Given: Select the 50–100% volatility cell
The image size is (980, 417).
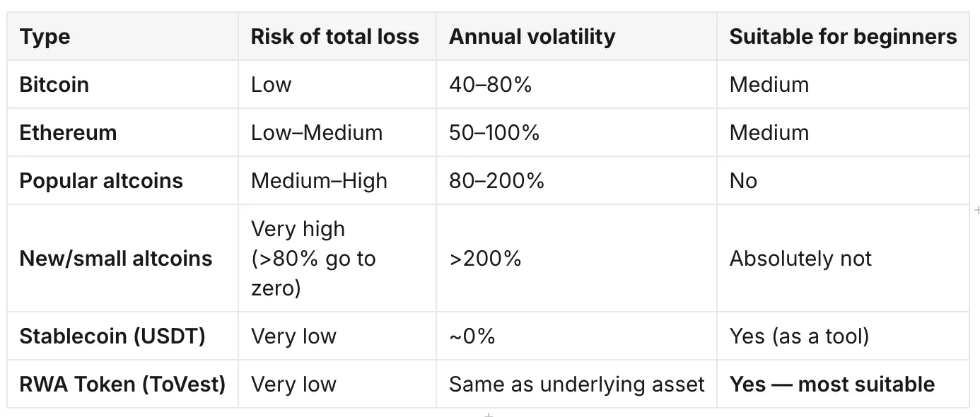Looking at the screenshot, I should point(576,132).
